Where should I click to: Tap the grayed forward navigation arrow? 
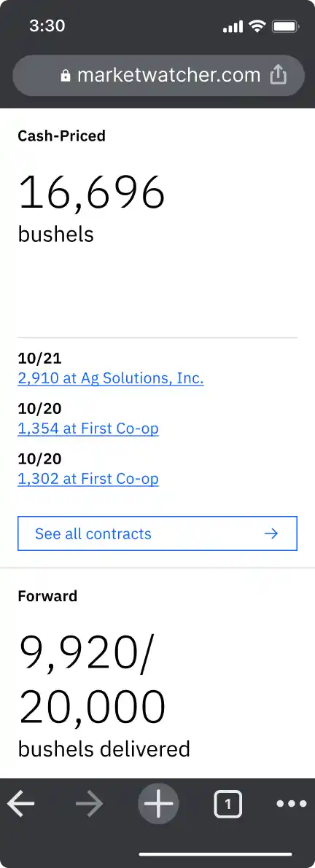pyautogui.click(x=89, y=803)
